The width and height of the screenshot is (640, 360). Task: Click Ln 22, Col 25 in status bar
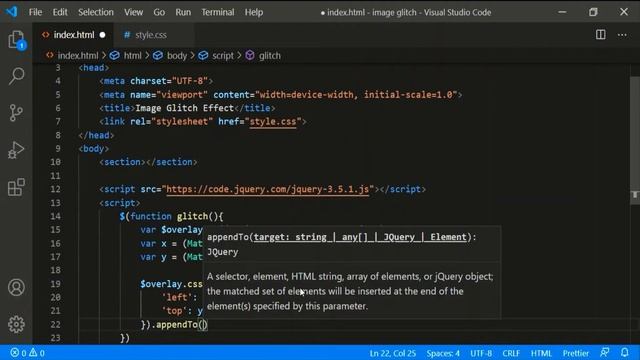tap(393, 353)
